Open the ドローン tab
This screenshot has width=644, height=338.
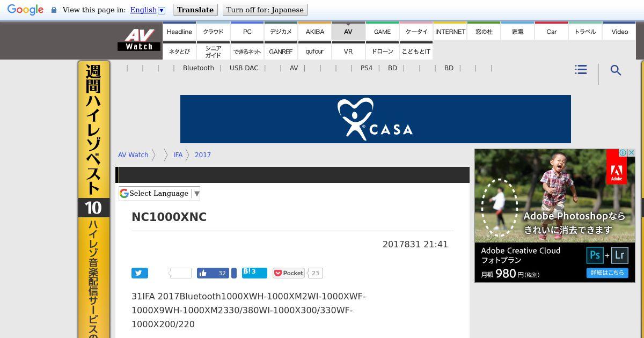pos(382,52)
